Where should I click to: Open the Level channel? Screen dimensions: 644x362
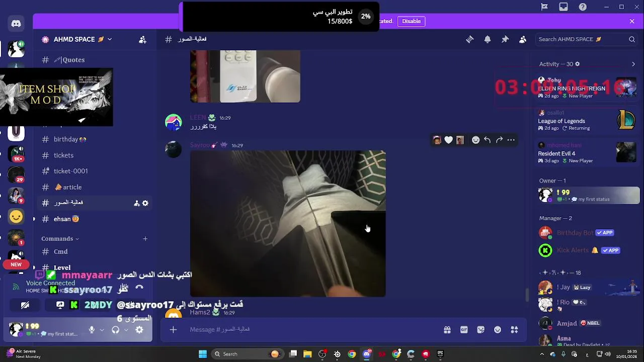tap(94, 267)
